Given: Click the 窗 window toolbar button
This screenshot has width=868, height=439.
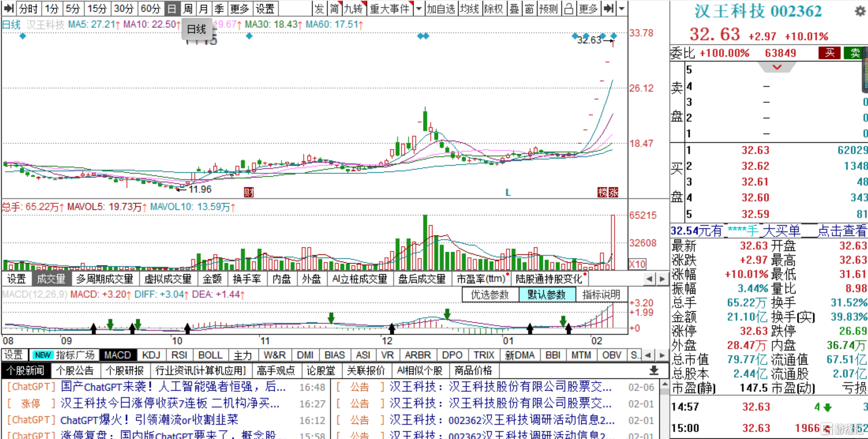Looking at the screenshot, I should click(x=529, y=8).
